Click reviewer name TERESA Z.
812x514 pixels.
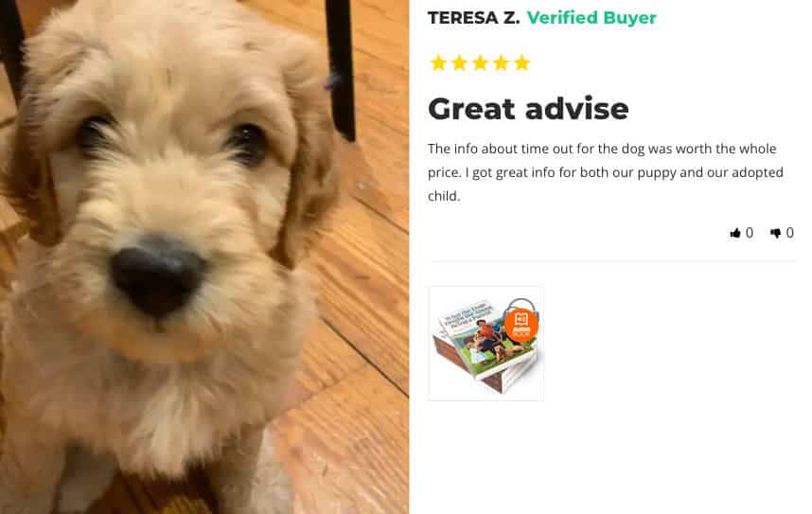[473, 18]
